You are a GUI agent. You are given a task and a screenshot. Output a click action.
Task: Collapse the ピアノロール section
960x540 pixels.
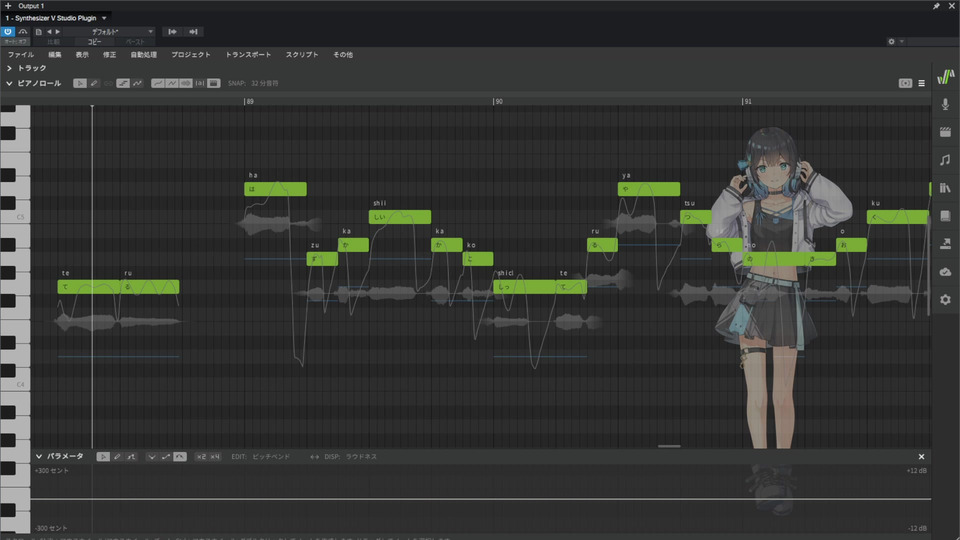(9, 83)
